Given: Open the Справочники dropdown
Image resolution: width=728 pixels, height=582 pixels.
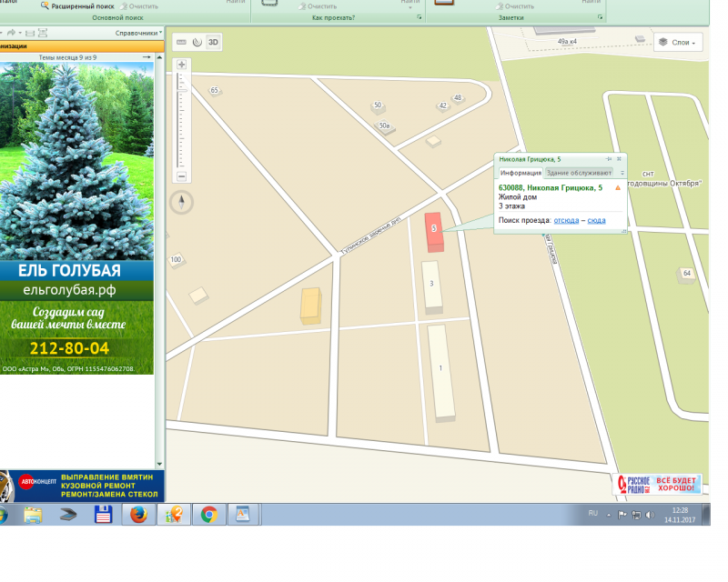Looking at the screenshot, I should coord(138,33).
